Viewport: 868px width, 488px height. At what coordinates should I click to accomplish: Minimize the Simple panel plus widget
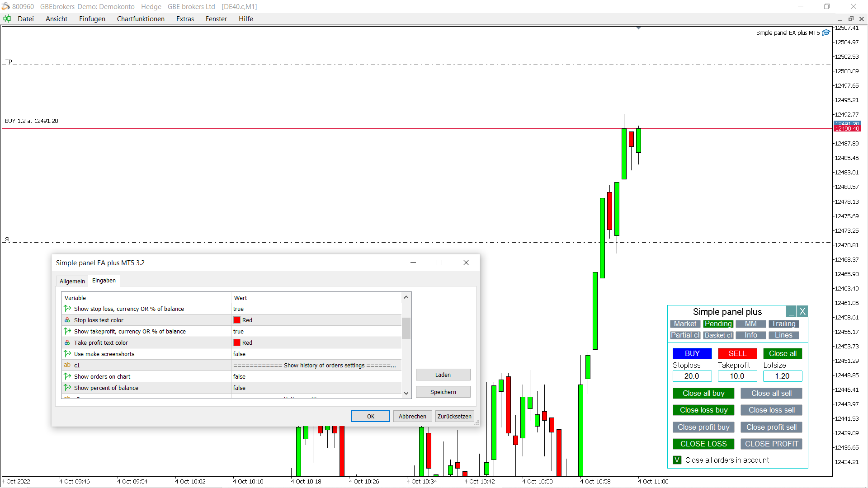click(791, 311)
